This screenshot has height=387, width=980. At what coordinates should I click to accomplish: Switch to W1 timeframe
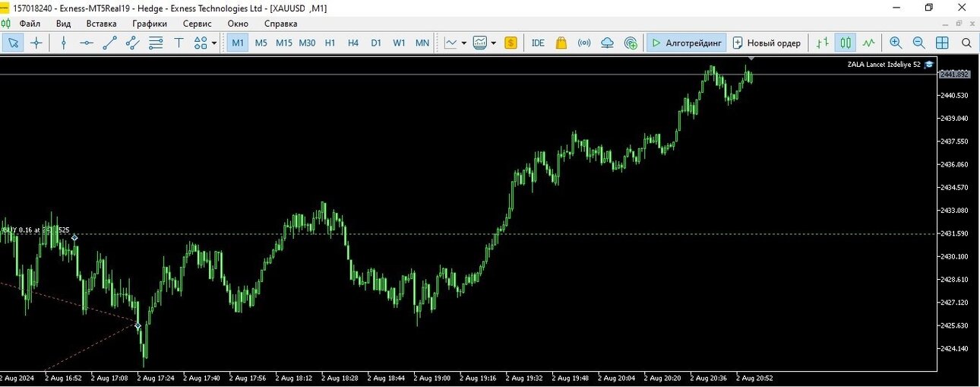(x=399, y=43)
